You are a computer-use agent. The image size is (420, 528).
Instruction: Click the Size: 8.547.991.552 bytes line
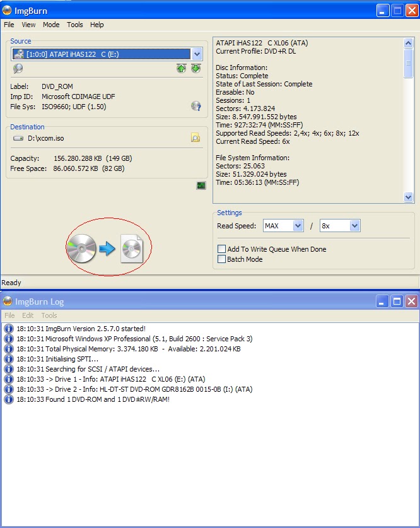coord(256,117)
